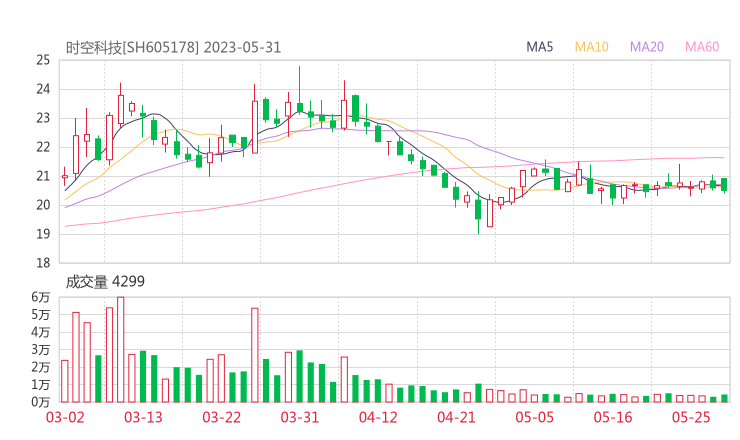Click the MA5 legend label
Screen dimensions: 740x440
point(539,47)
